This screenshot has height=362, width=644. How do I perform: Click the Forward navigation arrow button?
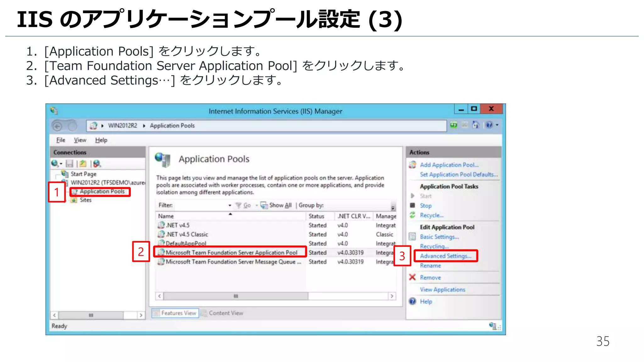[72, 126]
